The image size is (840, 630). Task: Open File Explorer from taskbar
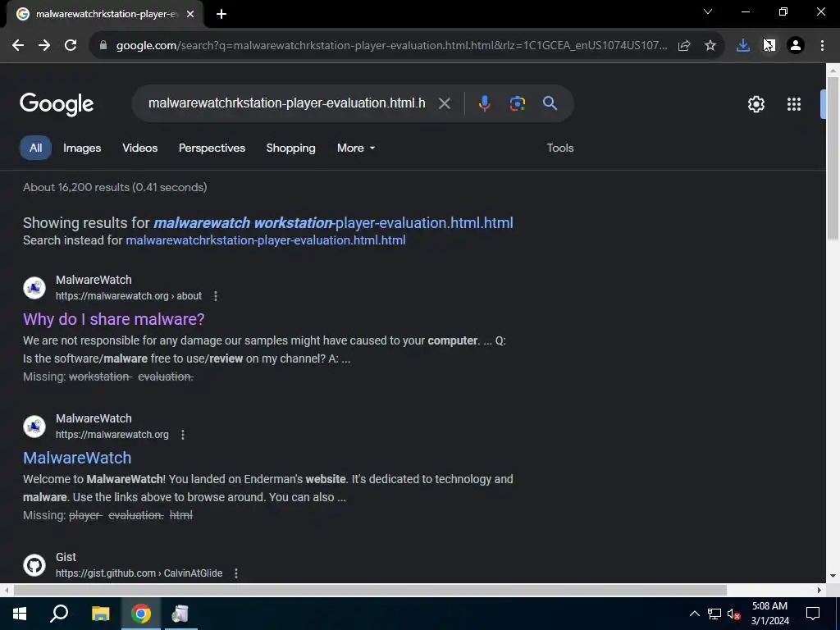point(100,614)
